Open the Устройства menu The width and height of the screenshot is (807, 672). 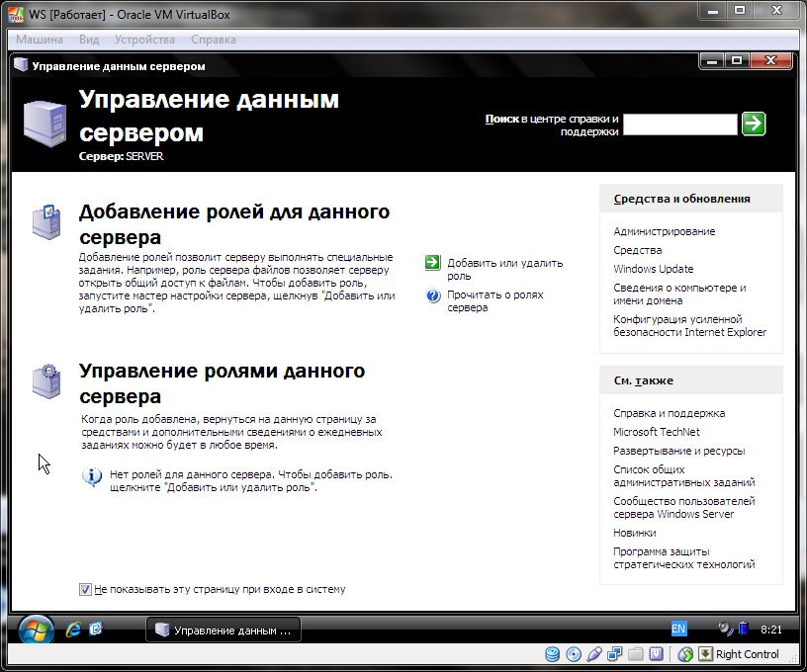(144, 40)
